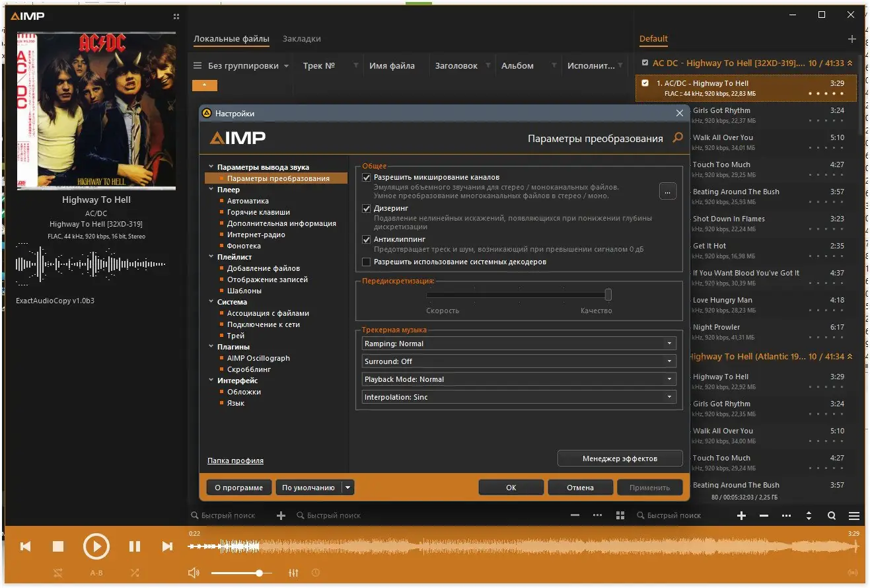Viewport: 870px width, 588px height.
Task: Select Фонотека in settings sidebar
Action: click(244, 245)
